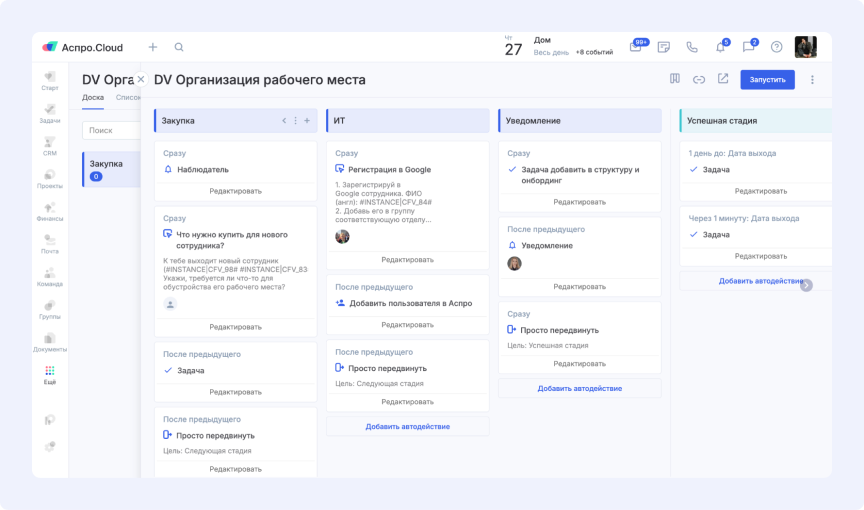This screenshot has height=510, width=864.
Task: Edit Регистрация в Google action
Action: [x=407, y=260]
